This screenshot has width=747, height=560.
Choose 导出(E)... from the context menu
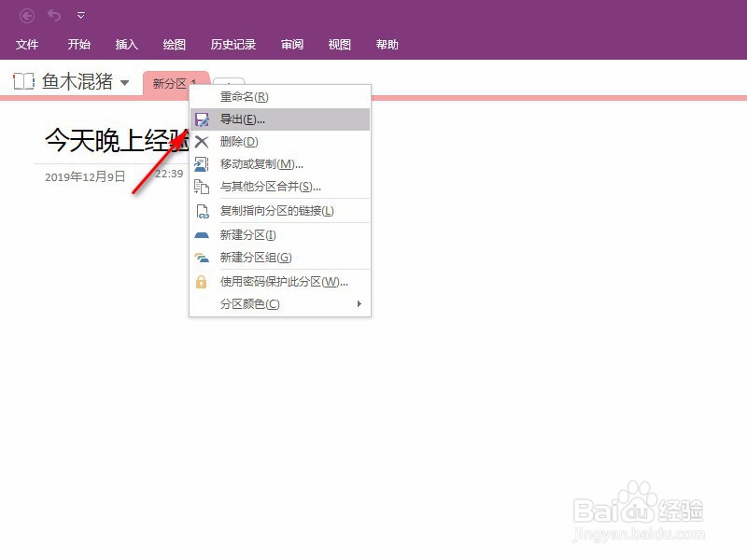[x=280, y=119]
